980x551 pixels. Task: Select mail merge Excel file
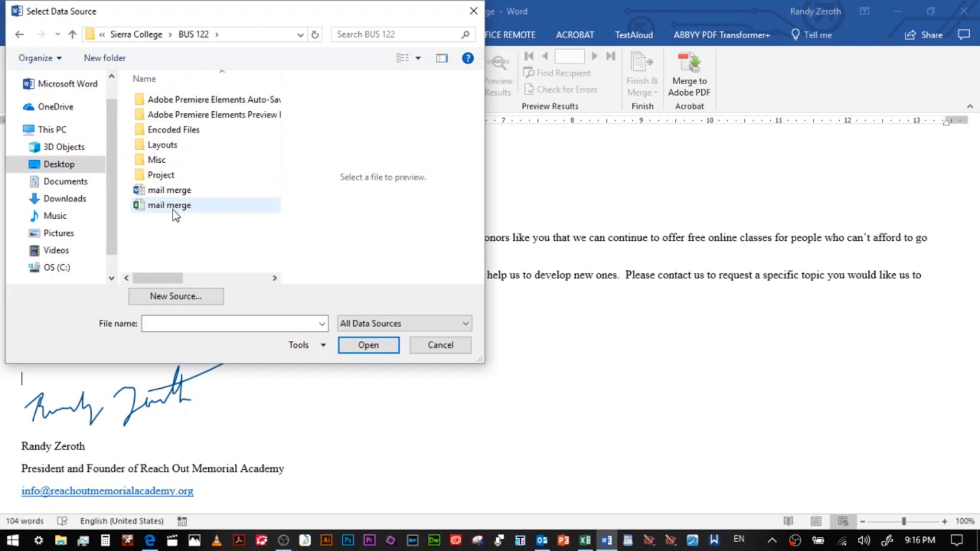point(206,205)
